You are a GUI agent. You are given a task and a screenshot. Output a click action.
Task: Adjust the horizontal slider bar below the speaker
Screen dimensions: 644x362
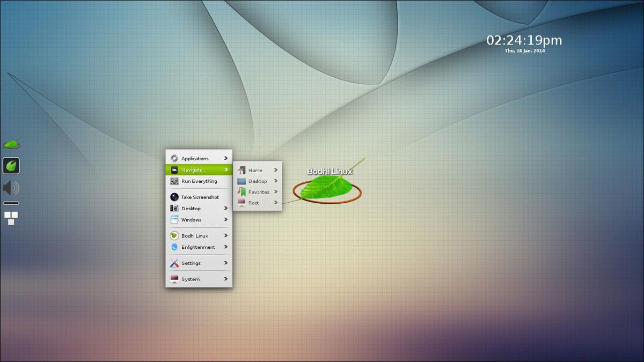[x=11, y=203]
